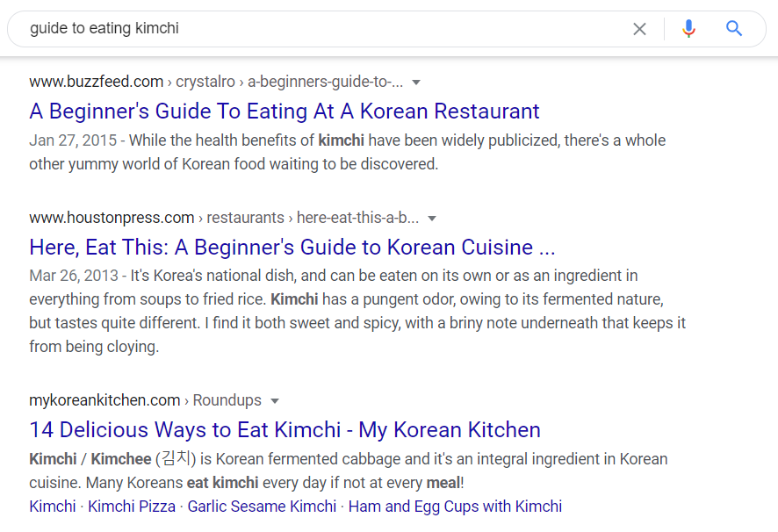
Task: Open the dropdown beside the Roundups breadcrumb
Action: tap(275, 400)
